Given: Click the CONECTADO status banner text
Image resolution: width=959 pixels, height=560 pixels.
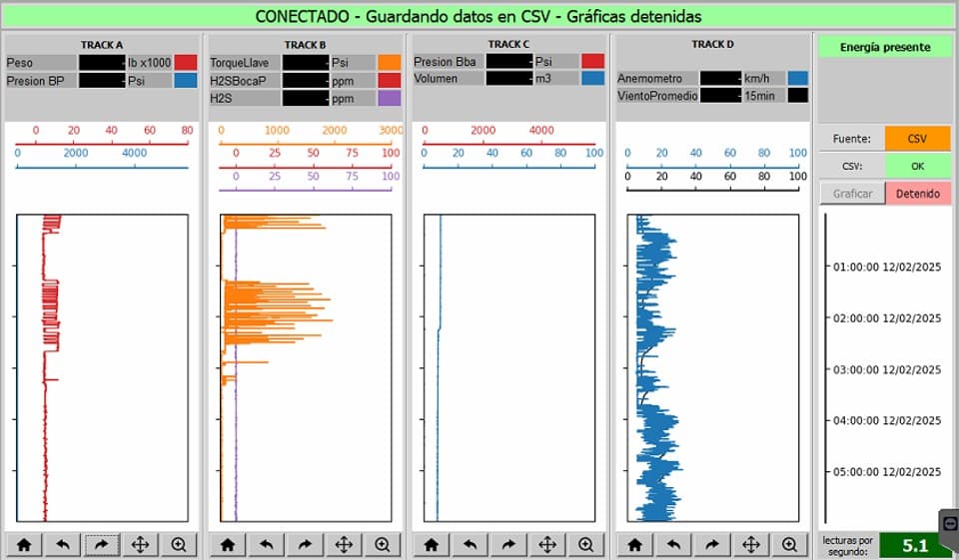Looking at the screenshot, I should tap(479, 17).
